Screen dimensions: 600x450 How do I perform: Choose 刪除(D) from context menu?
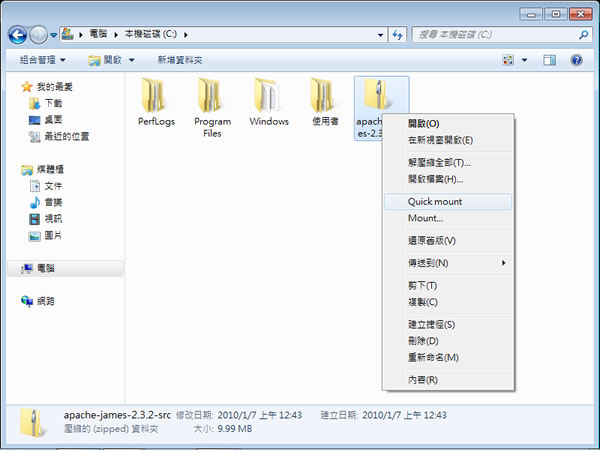pos(448,341)
